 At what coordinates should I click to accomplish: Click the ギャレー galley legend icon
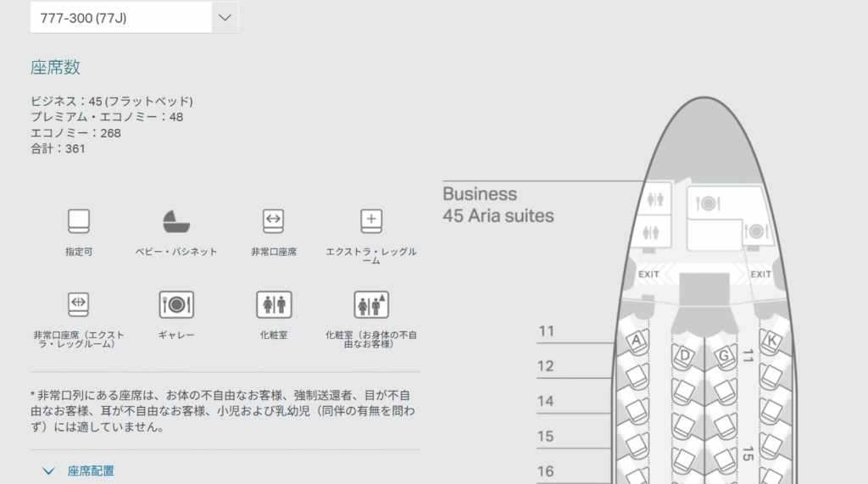click(176, 303)
